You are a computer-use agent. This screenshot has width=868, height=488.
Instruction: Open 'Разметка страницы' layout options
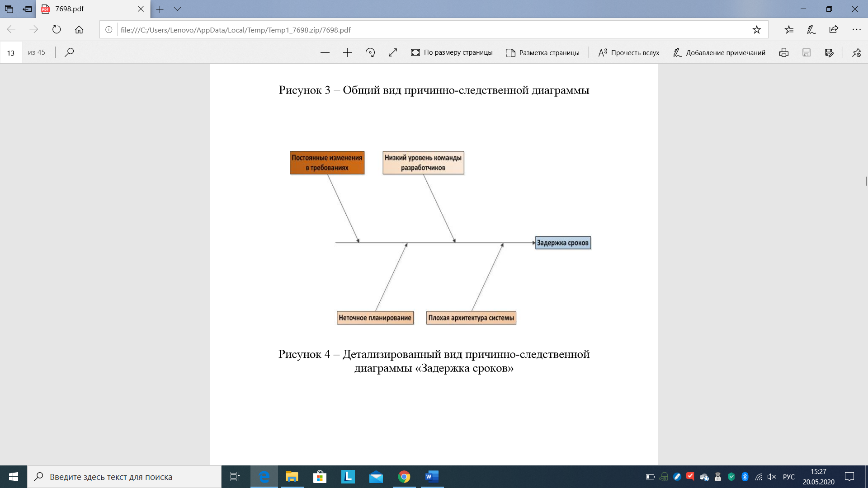(542, 52)
